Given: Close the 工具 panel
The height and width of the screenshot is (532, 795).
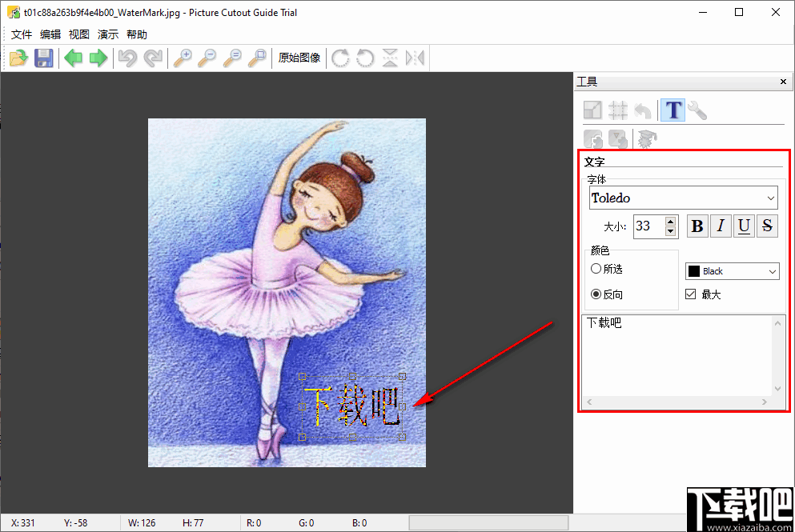Looking at the screenshot, I should pos(783,82).
